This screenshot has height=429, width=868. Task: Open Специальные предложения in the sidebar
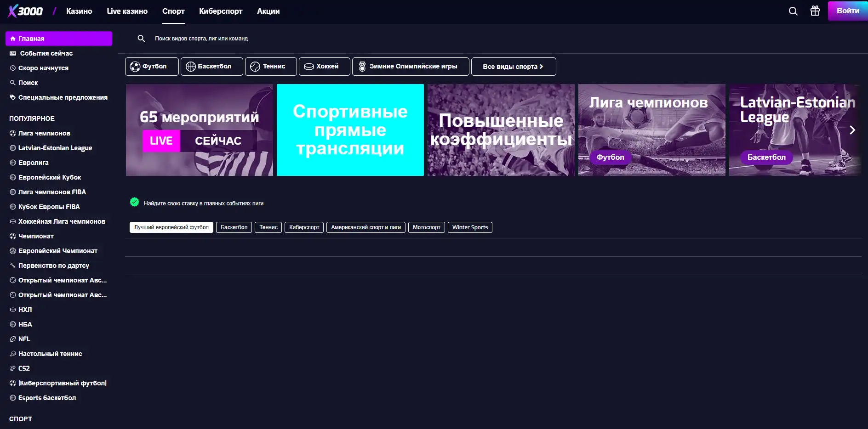click(63, 97)
